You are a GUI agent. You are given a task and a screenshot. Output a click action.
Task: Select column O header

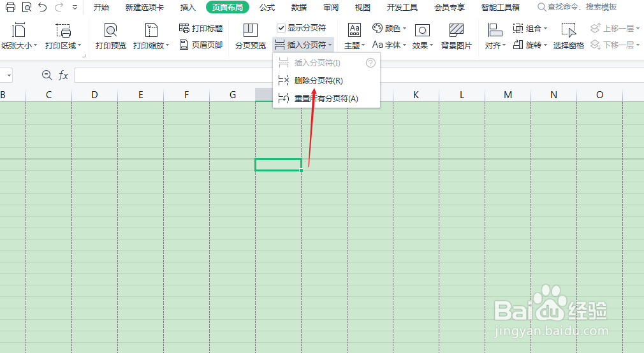(x=600, y=95)
